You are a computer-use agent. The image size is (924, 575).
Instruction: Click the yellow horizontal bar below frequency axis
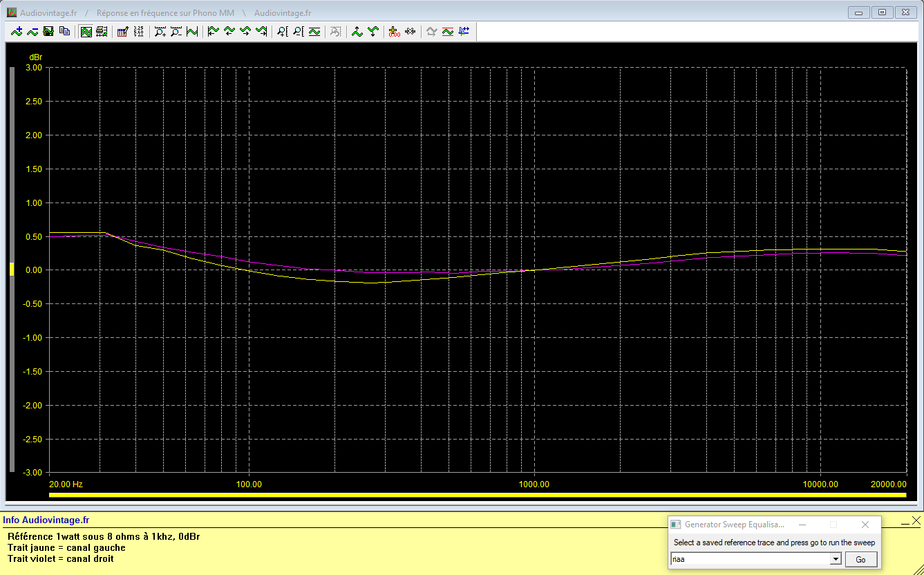click(478, 495)
